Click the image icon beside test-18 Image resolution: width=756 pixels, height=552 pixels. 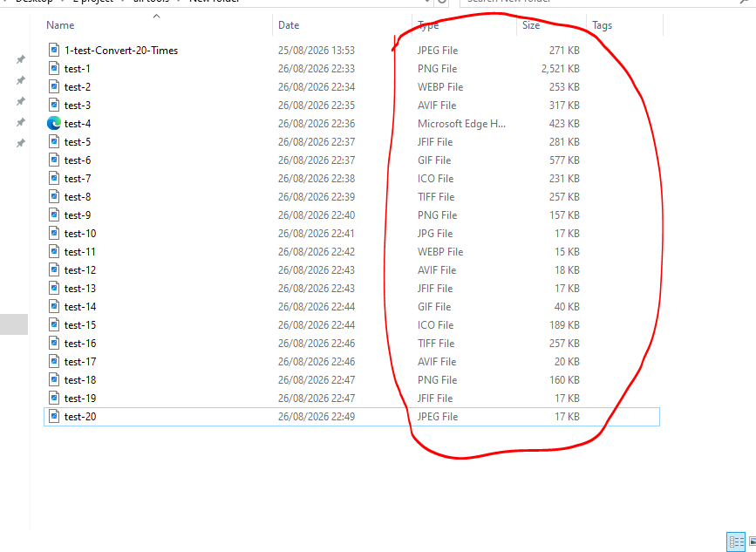[x=54, y=380]
